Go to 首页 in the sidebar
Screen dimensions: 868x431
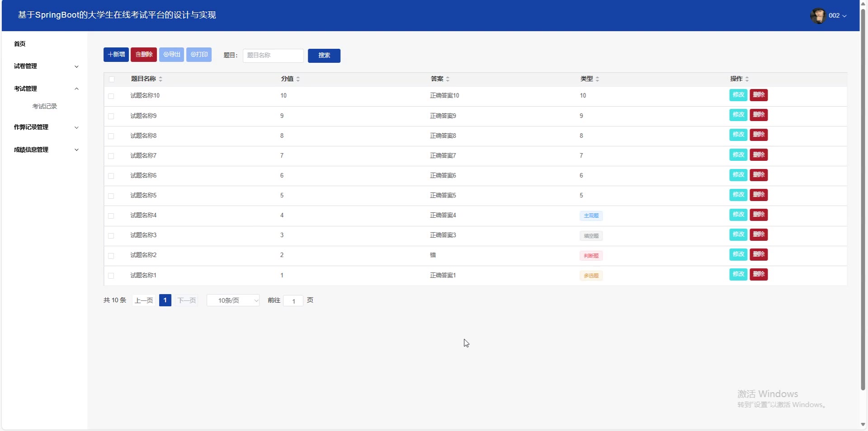(x=20, y=44)
